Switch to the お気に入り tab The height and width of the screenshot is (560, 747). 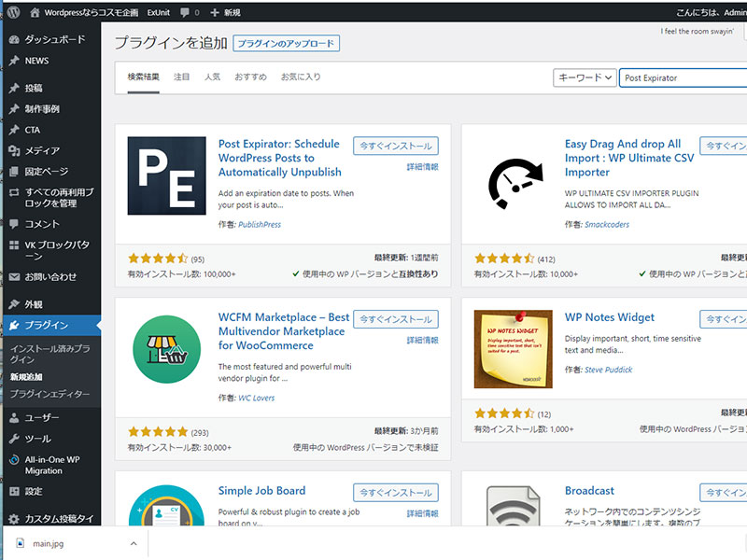301,77
